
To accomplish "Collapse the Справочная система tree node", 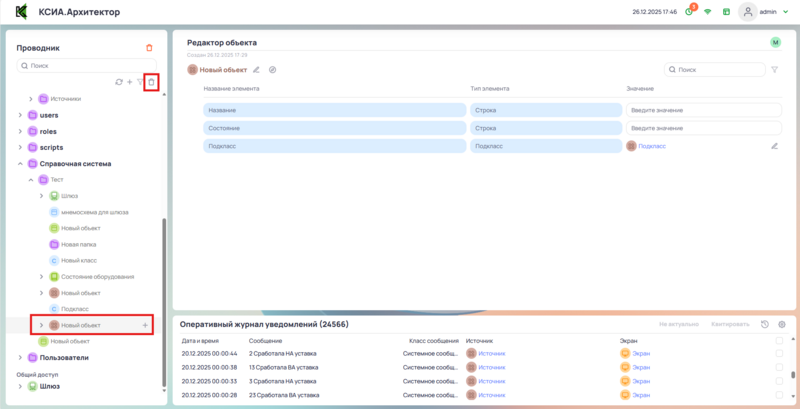I will click(x=20, y=163).
